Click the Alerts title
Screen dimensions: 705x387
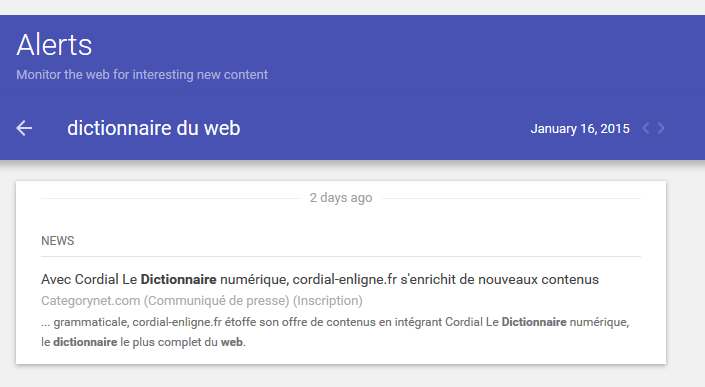click(x=54, y=45)
